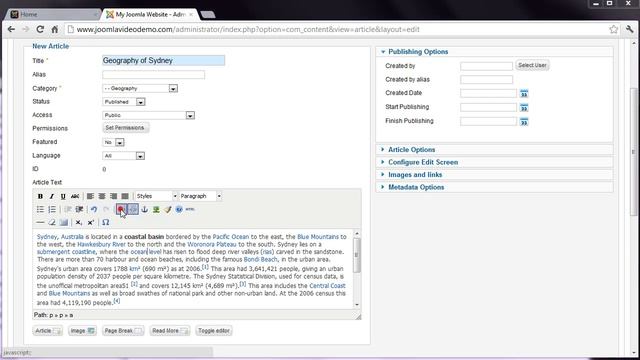The height and width of the screenshot is (360, 640).
Task: Apply strikethrough (ABC) formatting
Action: [x=75, y=196]
